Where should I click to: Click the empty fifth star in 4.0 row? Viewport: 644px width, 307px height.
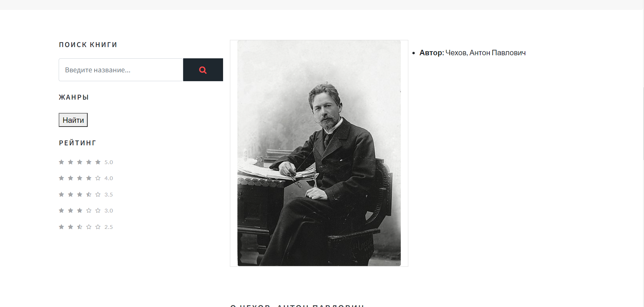click(x=98, y=178)
